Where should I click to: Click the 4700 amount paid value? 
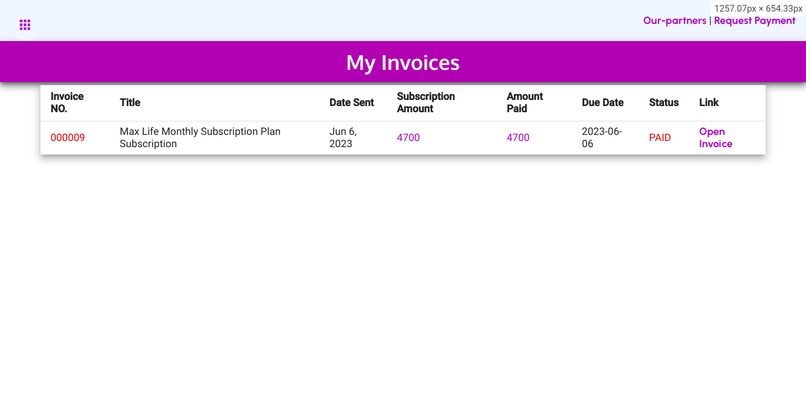[518, 138]
